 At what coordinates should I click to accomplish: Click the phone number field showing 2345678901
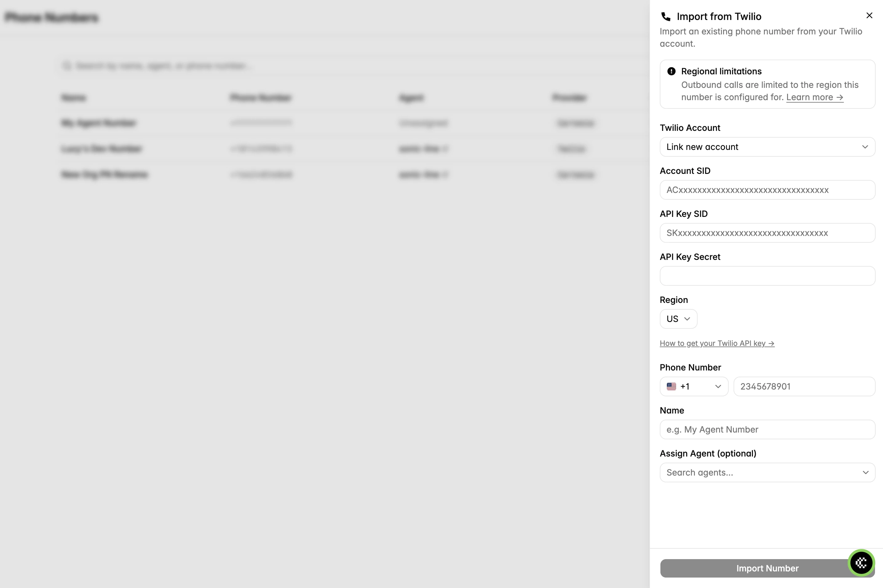pyautogui.click(x=804, y=386)
